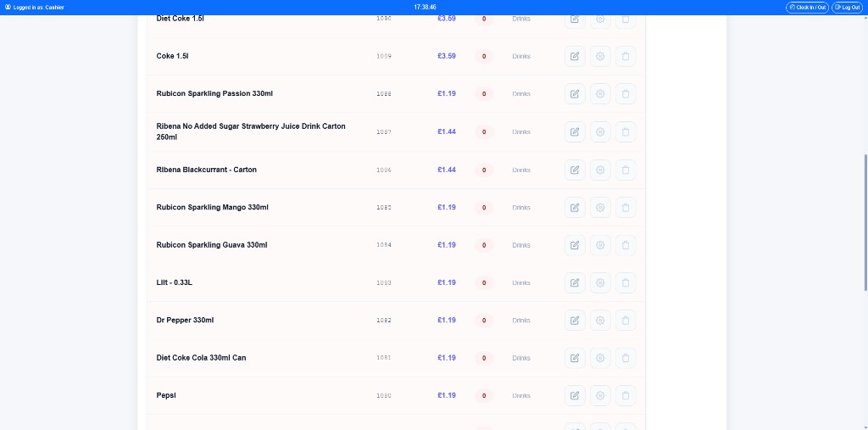Open settings for Coke 1.5l

[x=600, y=56]
